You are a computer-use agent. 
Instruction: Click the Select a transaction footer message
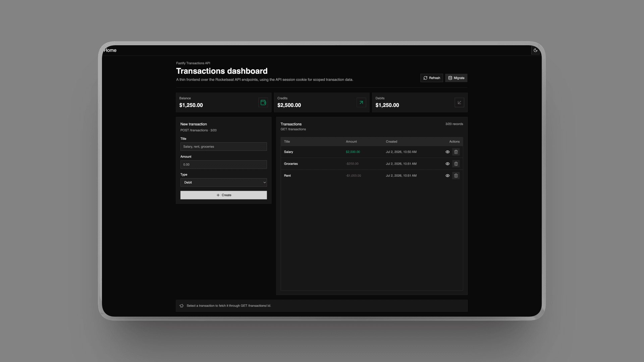point(229,306)
